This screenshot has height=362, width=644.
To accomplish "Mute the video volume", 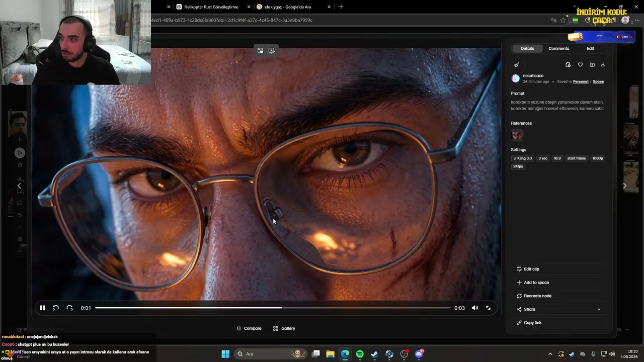I will coord(475,308).
